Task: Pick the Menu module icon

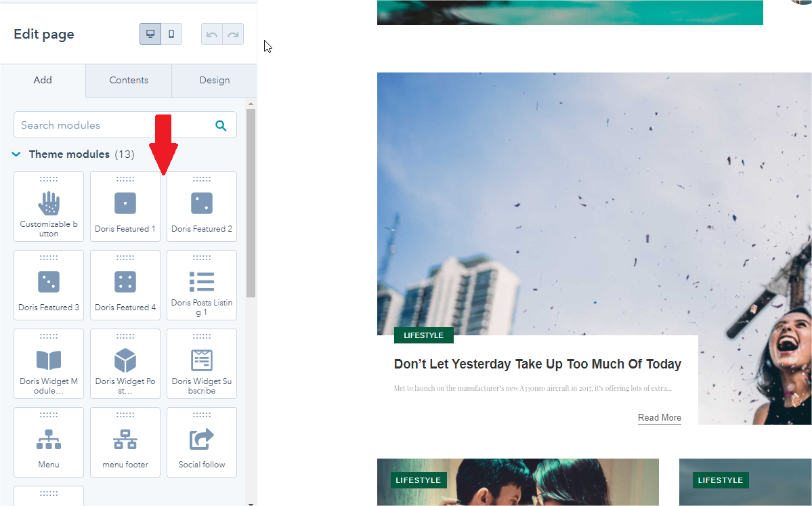Action: tap(49, 440)
